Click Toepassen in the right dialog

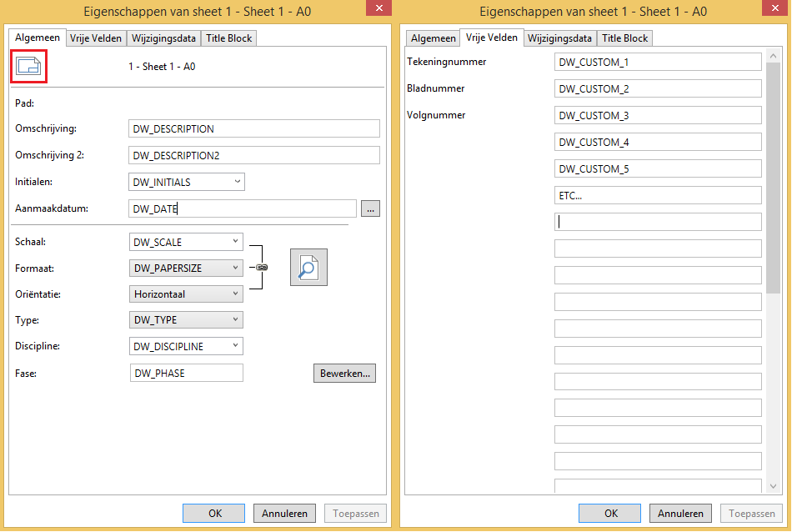(x=752, y=514)
